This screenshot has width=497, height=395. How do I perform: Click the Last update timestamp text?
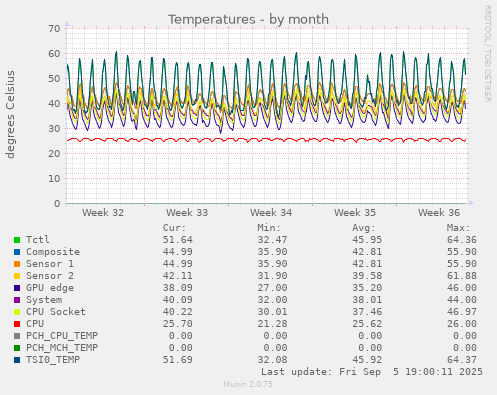[x=372, y=372]
